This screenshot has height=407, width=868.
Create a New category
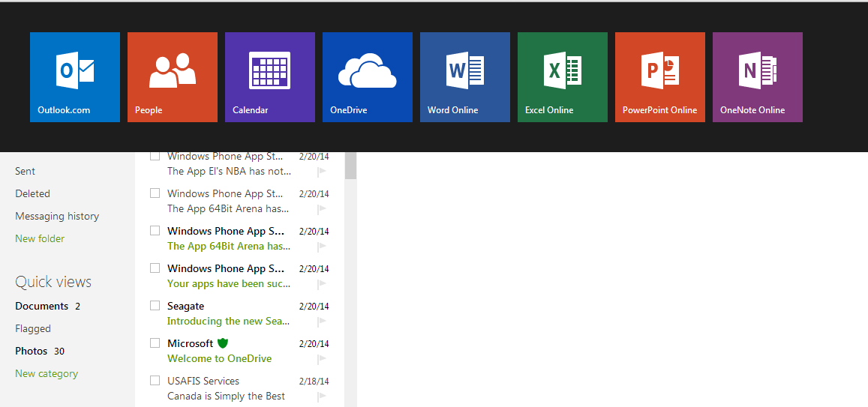[47, 374]
